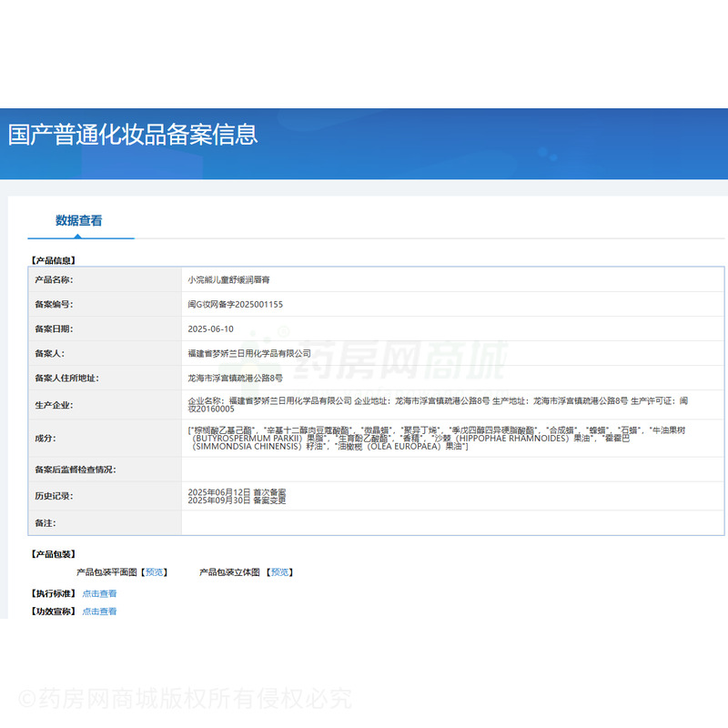Click 点击查看 next to 功效宣称
This screenshot has height=728, width=728.
pyautogui.click(x=99, y=612)
